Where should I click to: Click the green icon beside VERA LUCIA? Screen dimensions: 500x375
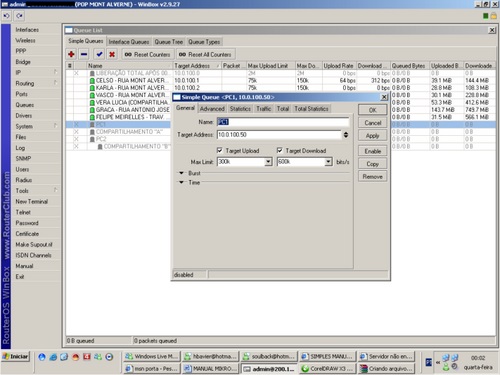click(x=92, y=103)
